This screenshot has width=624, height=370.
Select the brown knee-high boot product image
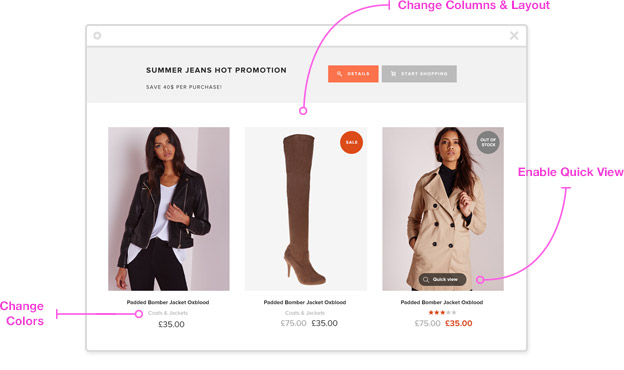306,209
